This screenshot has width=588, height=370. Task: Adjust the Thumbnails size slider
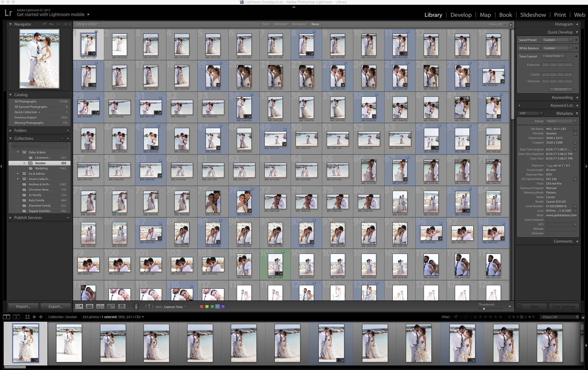pos(484,309)
